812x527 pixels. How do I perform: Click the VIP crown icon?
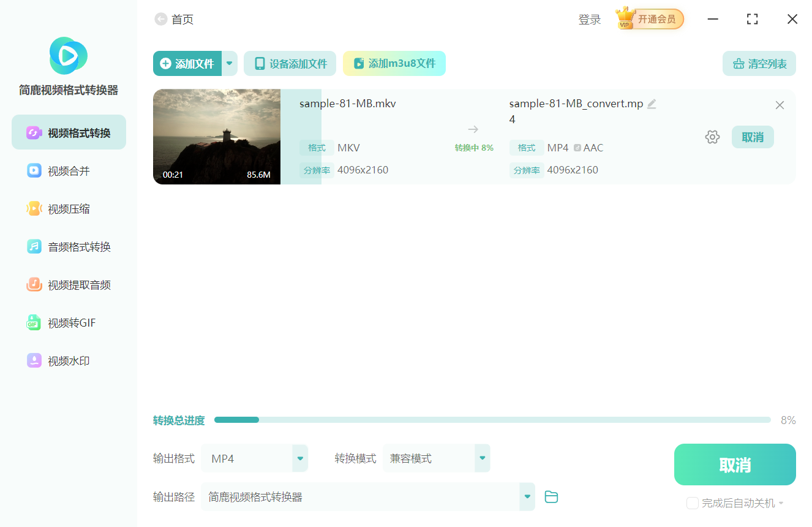point(625,18)
